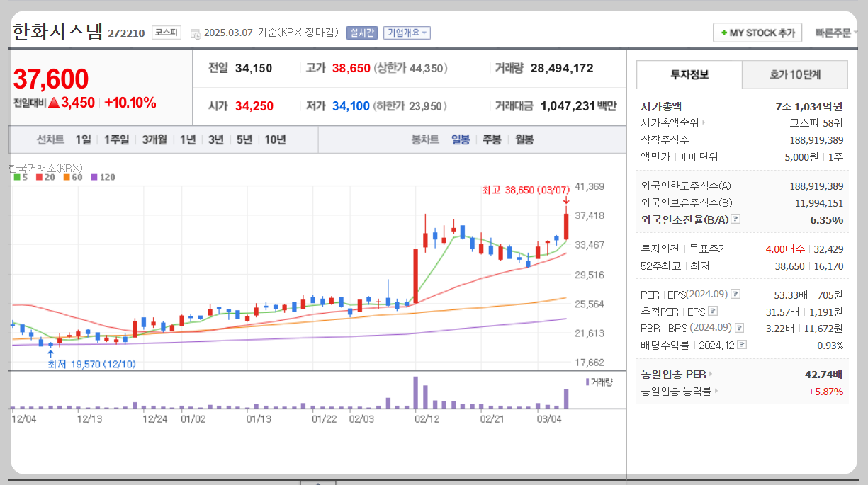Select the red 20-day moving average legend icon
868x485 pixels.
pyautogui.click(x=39, y=177)
